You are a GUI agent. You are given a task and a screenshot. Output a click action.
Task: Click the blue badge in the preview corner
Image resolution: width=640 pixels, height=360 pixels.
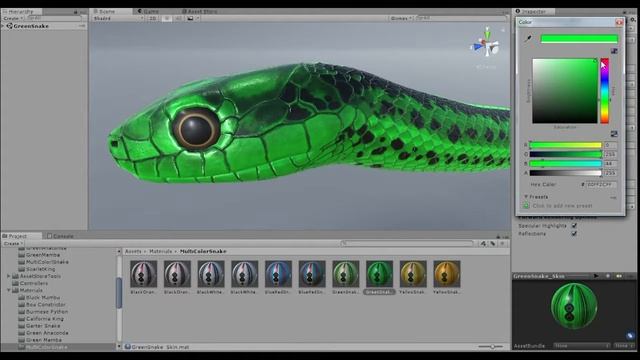pos(630,336)
